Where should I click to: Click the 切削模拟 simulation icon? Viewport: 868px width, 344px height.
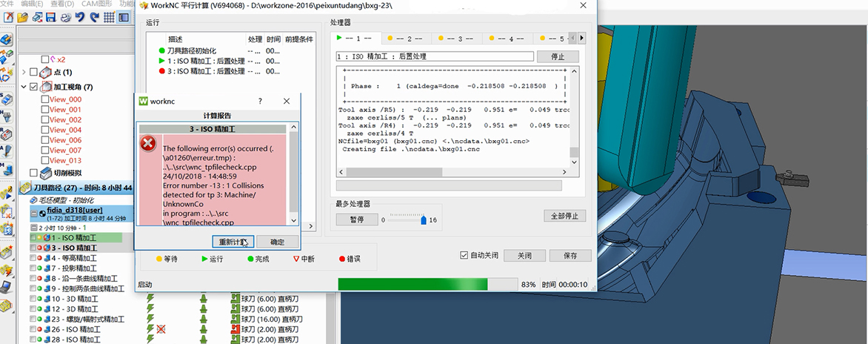(x=46, y=173)
